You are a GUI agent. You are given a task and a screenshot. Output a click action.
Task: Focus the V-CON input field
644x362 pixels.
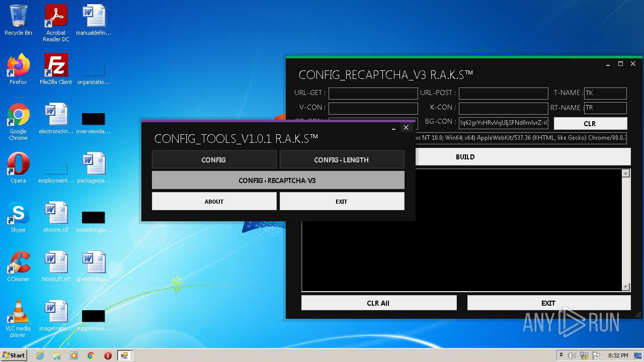[x=373, y=108]
